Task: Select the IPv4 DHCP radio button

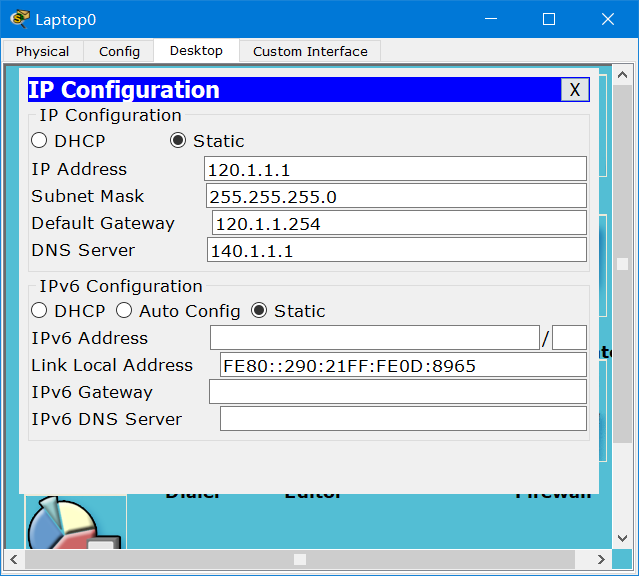Action: click(x=39, y=141)
